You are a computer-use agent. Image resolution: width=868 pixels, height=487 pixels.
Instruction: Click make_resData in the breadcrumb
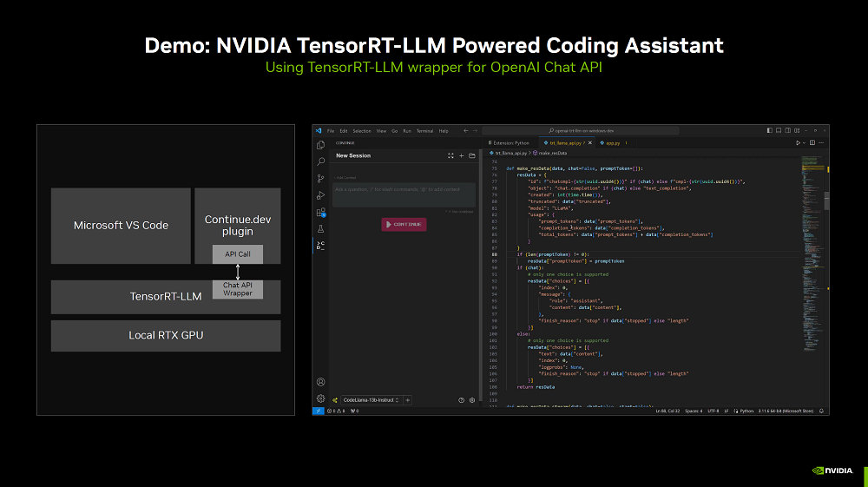(x=551, y=153)
